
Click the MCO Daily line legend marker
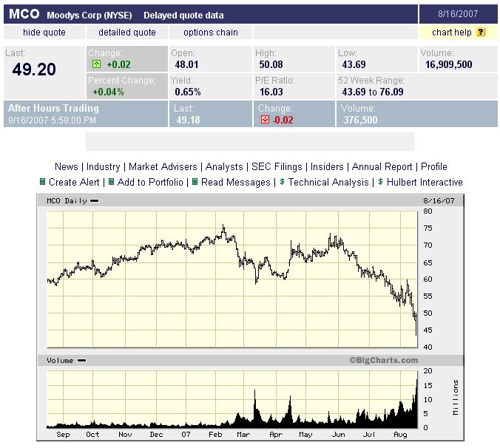click(95, 201)
